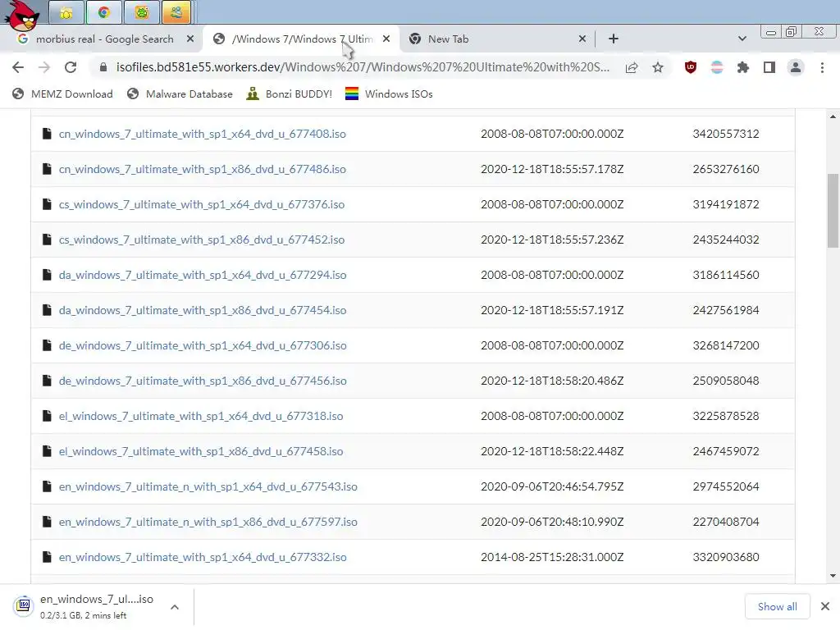This screenshot has width=840, height=630.
Task: Select date 2020-09-06T20:46:54.795Z cell
Action: [x=552, y=486]
